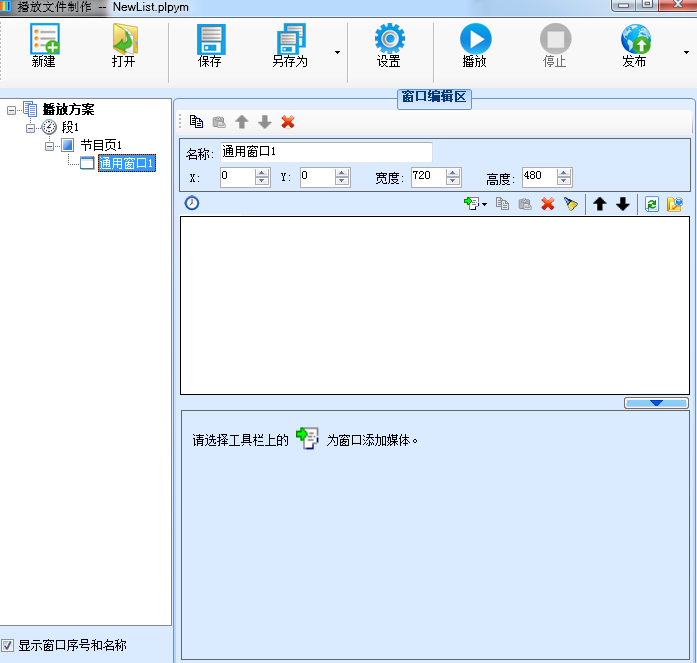This screenshot has height=663, width=697.
Task: Decrease X value with down spinner
Action: (x=262, y=181)
